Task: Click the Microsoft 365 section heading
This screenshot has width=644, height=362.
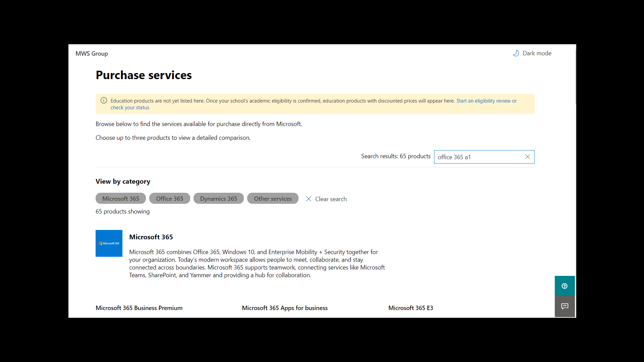Action: pos(151,237)
